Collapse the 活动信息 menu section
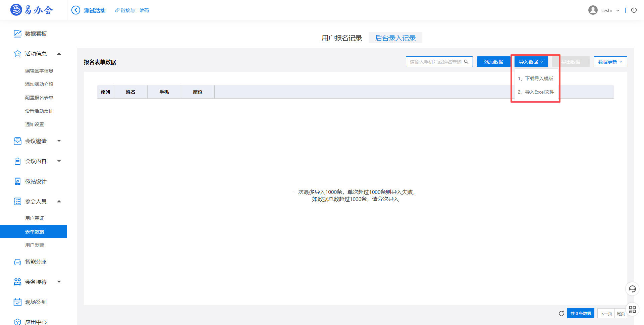The width and height of the screenshot is (644, 325). [59, 54]
